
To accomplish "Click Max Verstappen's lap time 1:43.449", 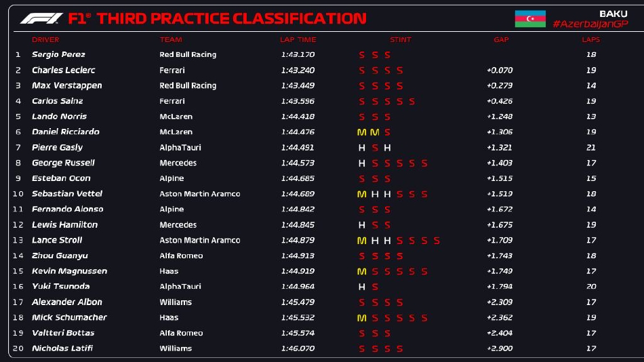I will point(298,86).
